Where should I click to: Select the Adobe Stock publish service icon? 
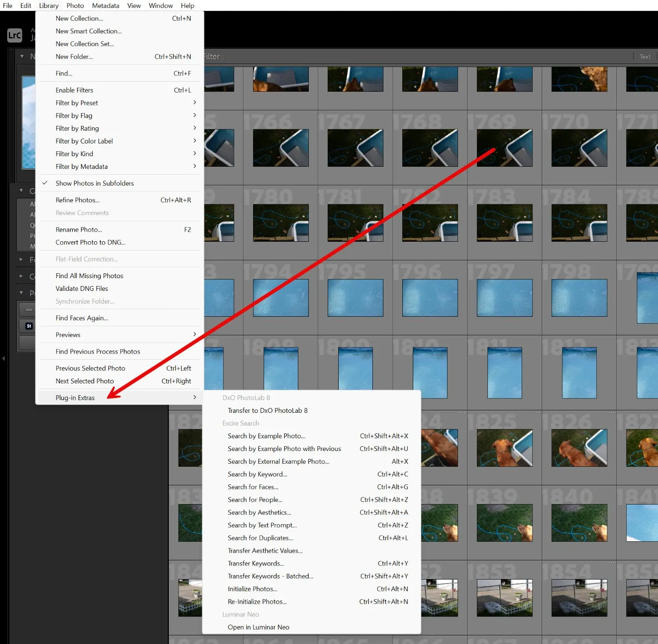pyautogui.click(x=29, y=326)
